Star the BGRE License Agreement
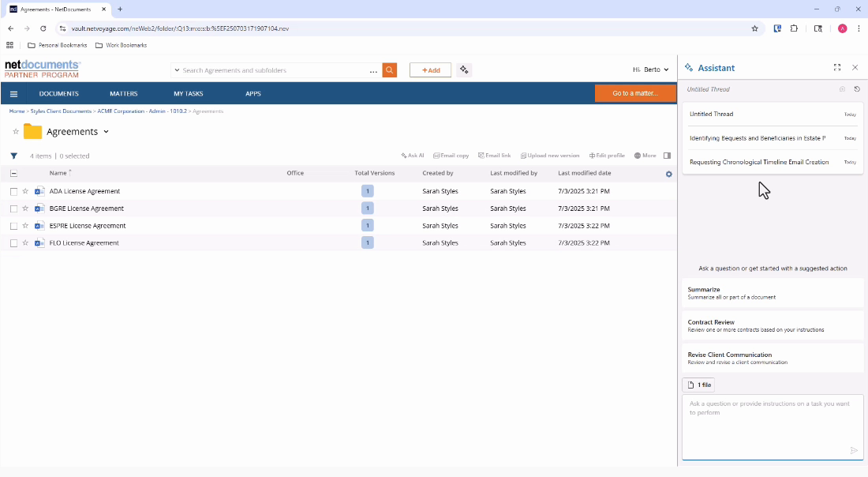The width and height of the screenshot is (868, 477). tap(25, 208)
